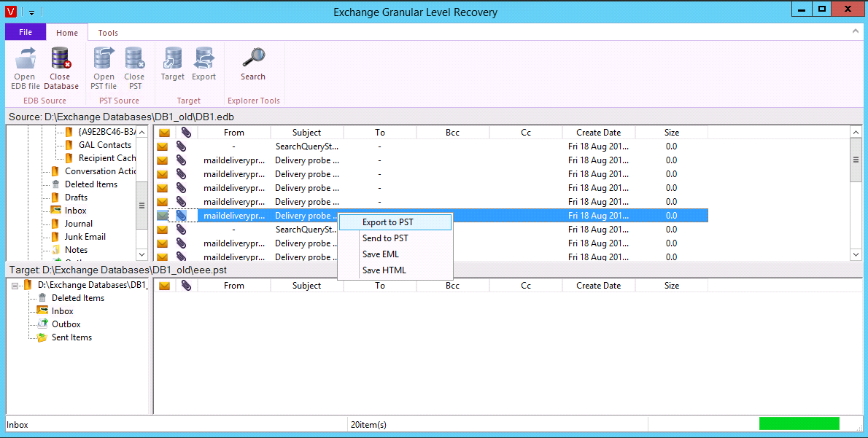Select Save EML in context menu
The height and width of the screenshot is (438, 868).
395,254
